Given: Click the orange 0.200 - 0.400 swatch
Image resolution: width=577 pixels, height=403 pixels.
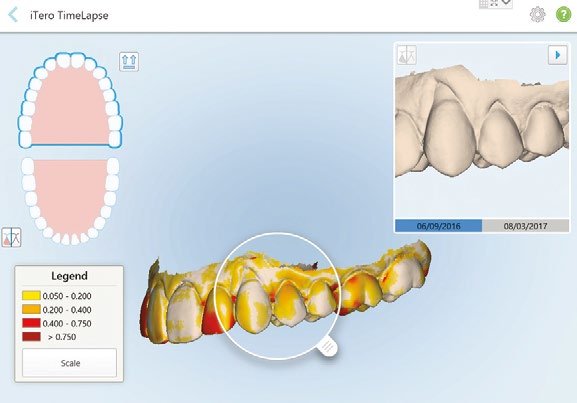Looking at the screenshot, I should pyautogui.click(x=31, y=309).
